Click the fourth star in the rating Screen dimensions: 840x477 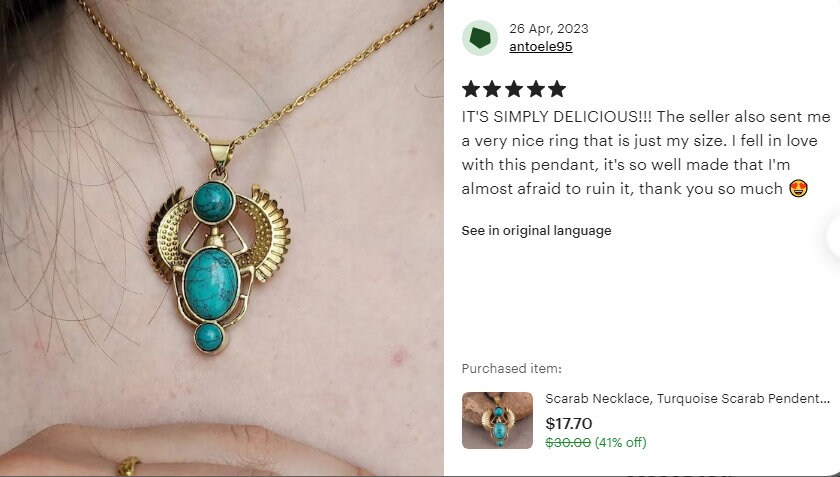(x=535, y=89)
